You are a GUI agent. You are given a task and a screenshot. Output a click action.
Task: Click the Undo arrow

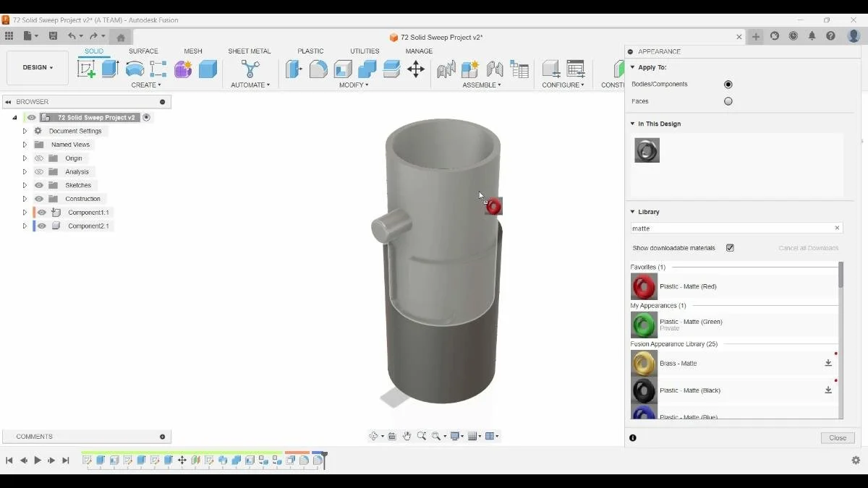pos(72,36)
